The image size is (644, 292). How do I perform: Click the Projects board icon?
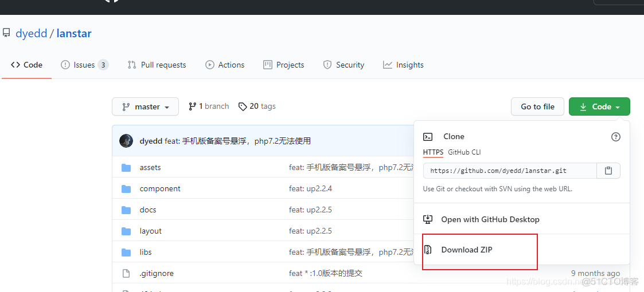pyautogui.click(x=268, y=65)
